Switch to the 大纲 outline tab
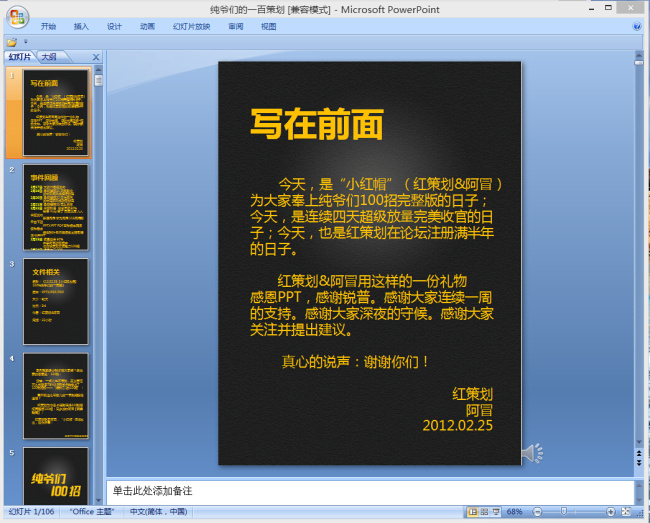 pos(49,57)
